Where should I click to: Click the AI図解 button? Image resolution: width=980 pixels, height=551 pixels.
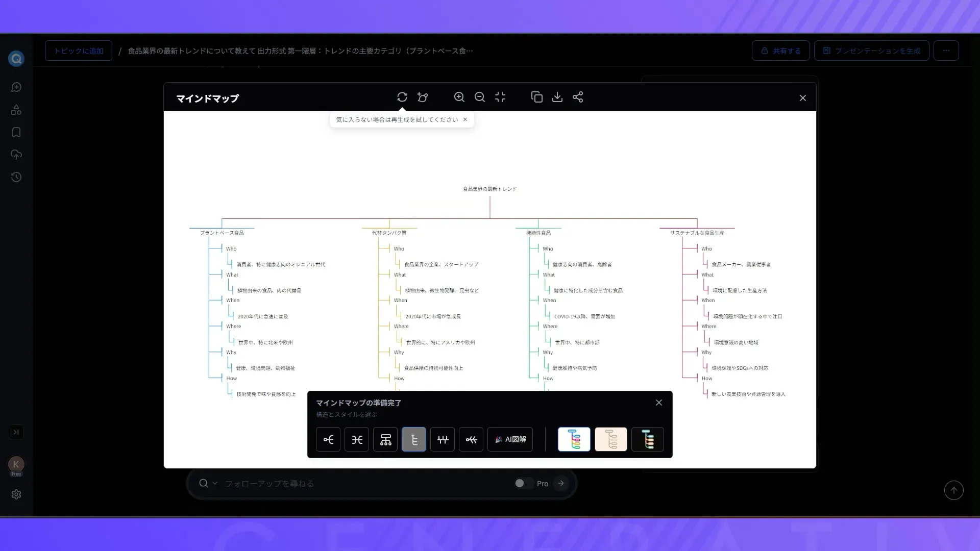[510, 439]
